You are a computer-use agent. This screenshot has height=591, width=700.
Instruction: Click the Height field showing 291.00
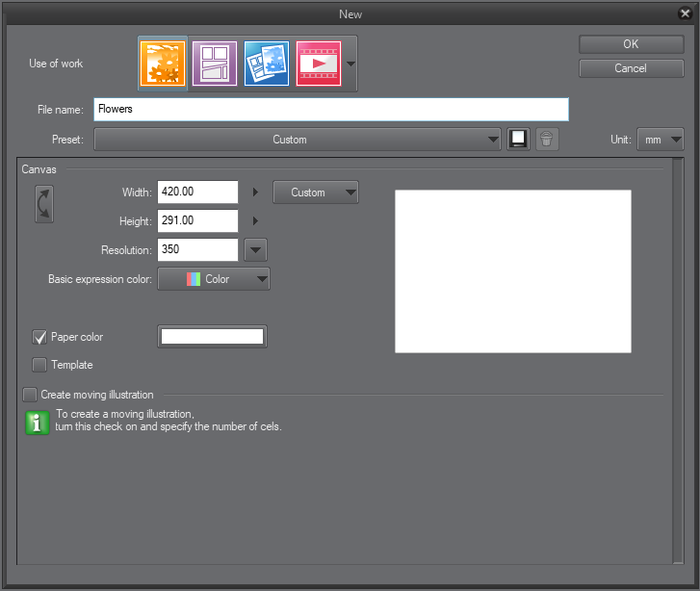click(197, 220)
